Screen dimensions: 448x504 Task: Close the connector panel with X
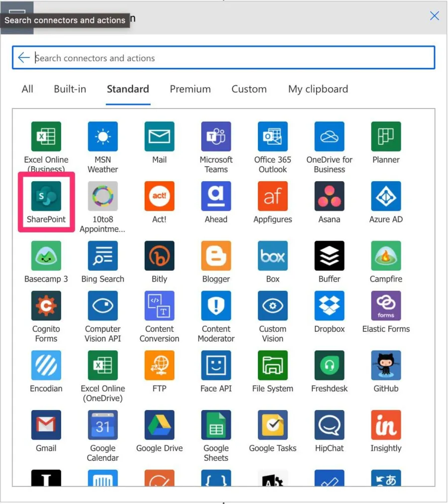434,16
